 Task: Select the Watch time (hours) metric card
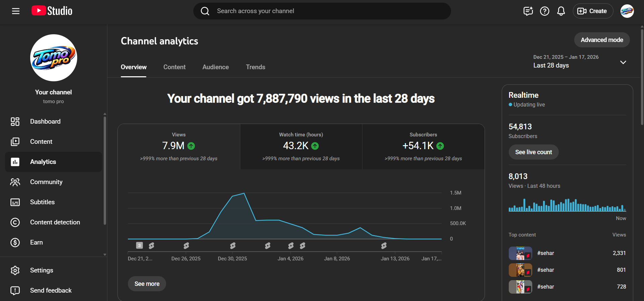(301, 146)
